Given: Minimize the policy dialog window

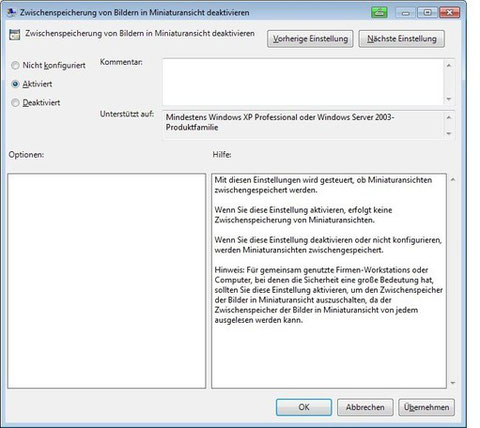Looking at the screenshot, I should [405, 13].
